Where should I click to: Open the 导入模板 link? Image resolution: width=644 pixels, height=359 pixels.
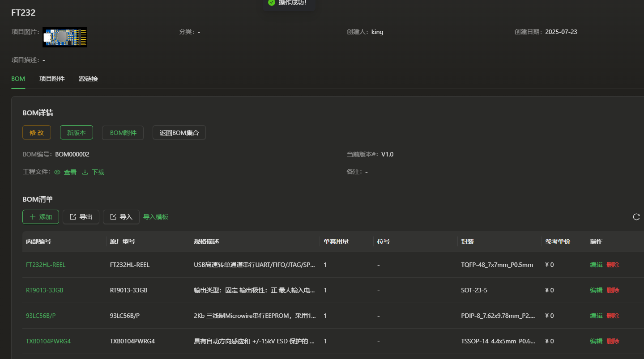(156, 217)
